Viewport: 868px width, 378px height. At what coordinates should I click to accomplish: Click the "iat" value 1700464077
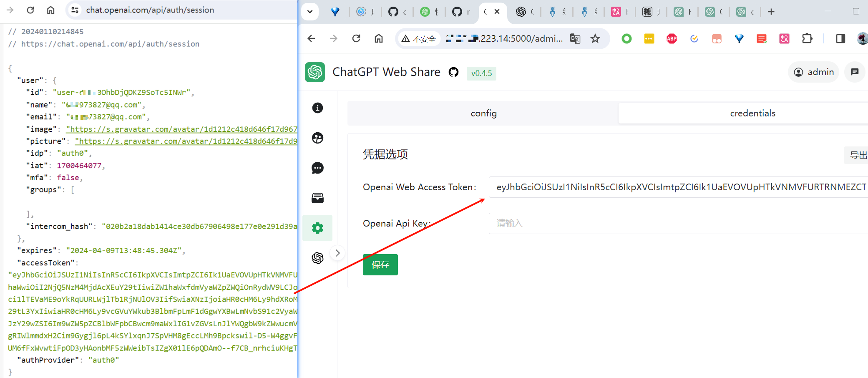pos(79,166)
